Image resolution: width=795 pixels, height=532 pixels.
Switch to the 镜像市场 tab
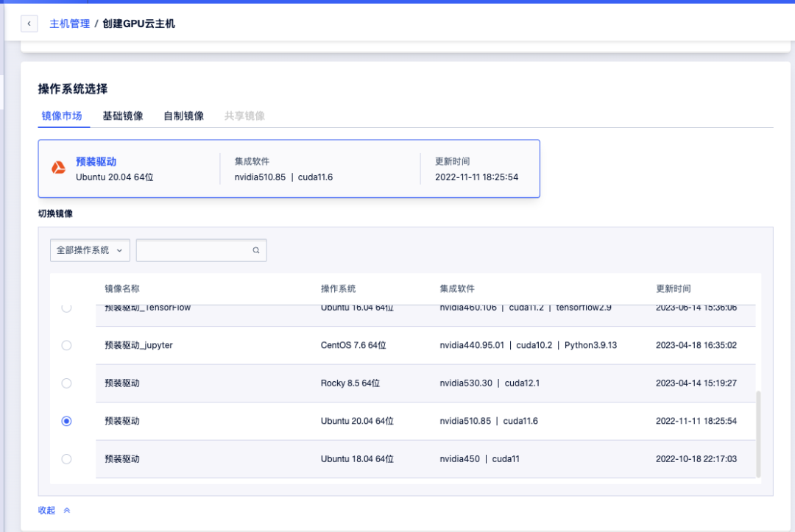(62, 116)
